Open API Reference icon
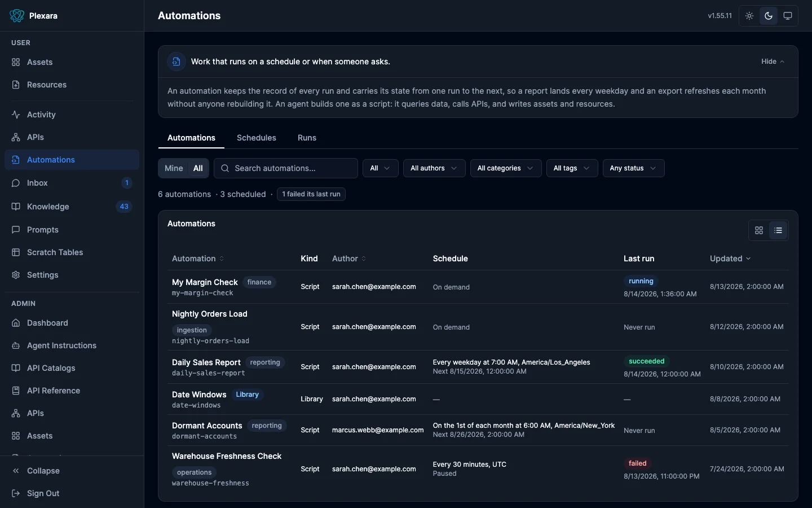The width and height of the screenshot is (812, 508). (x=16, y=391)
